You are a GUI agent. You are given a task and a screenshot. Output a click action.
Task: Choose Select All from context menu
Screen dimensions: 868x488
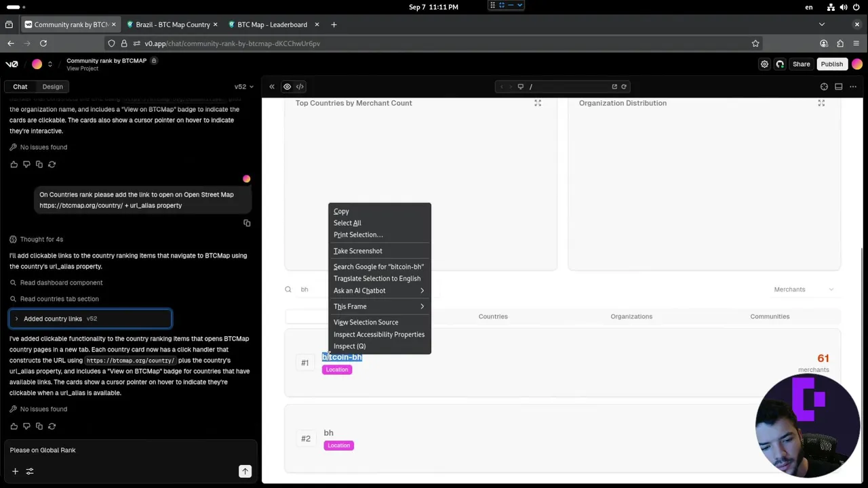tap(379, 223)
